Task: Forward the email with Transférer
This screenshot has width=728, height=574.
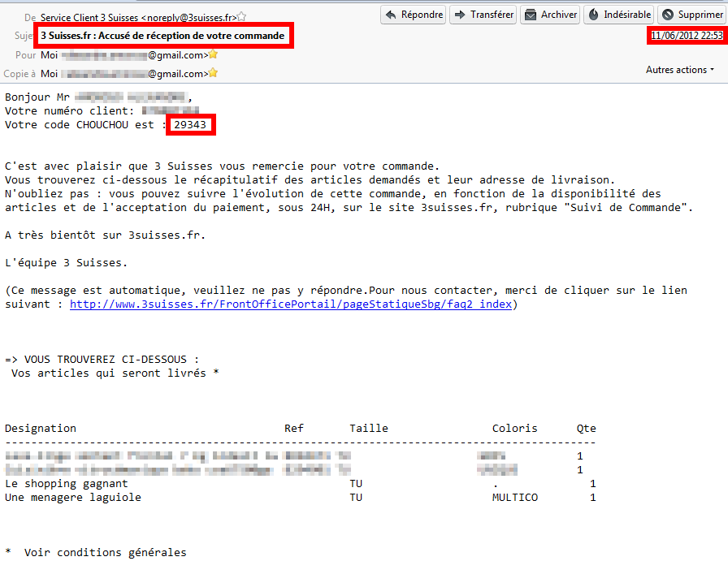Action: click(483, 15)
